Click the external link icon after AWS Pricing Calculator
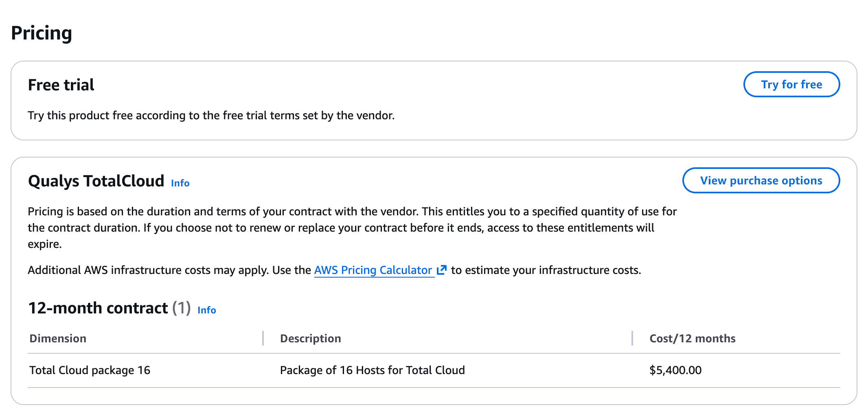 point(441,270)
